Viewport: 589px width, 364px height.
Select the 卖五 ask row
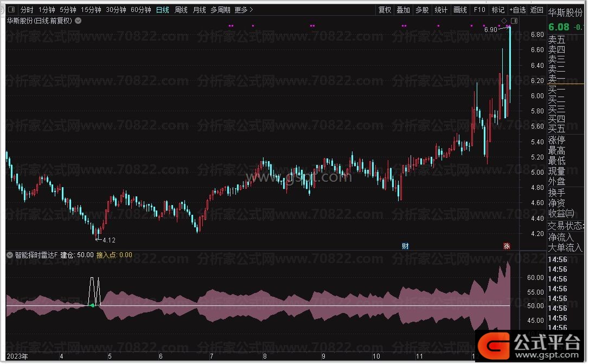(x=556, y=40)
